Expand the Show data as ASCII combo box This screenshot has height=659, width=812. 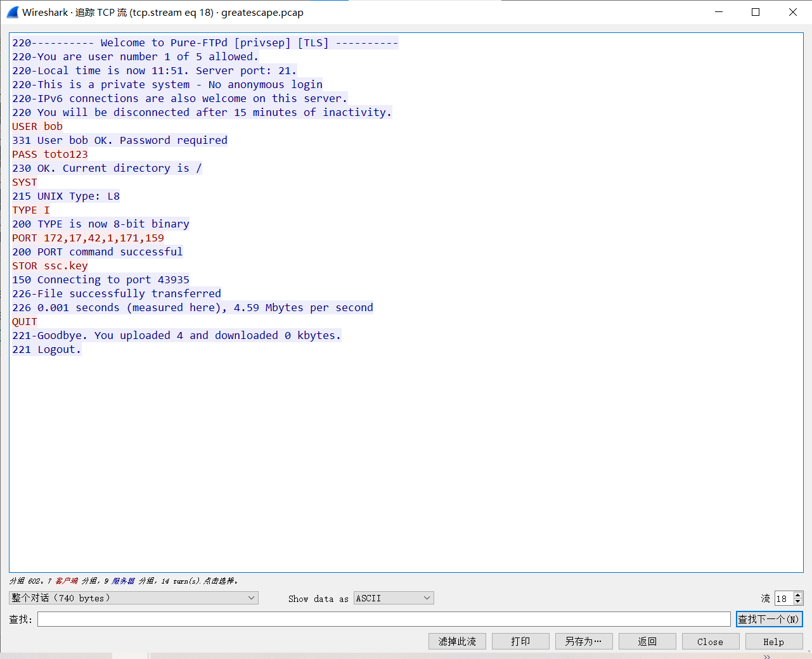tap(393, 598)
